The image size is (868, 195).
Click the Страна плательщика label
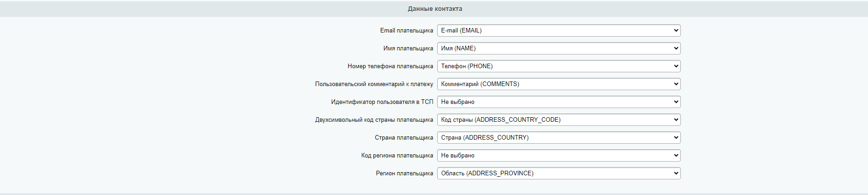point(404,138)
